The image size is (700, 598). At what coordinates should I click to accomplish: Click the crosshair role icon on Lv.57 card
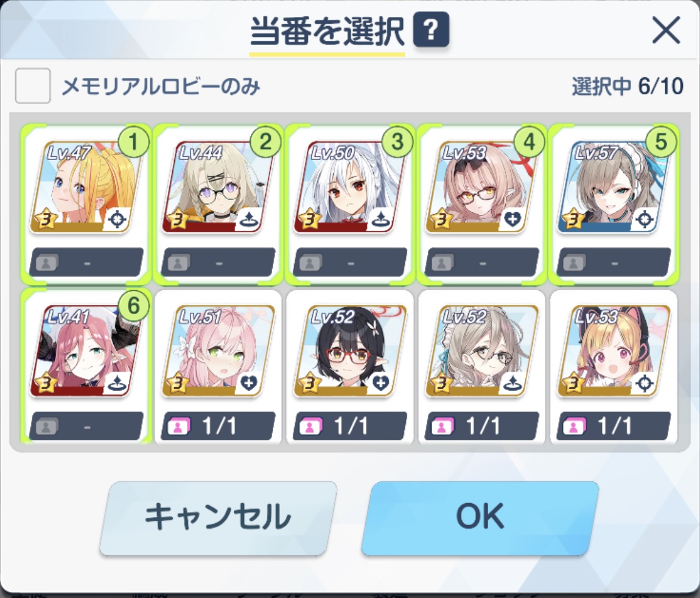point(644,219)
